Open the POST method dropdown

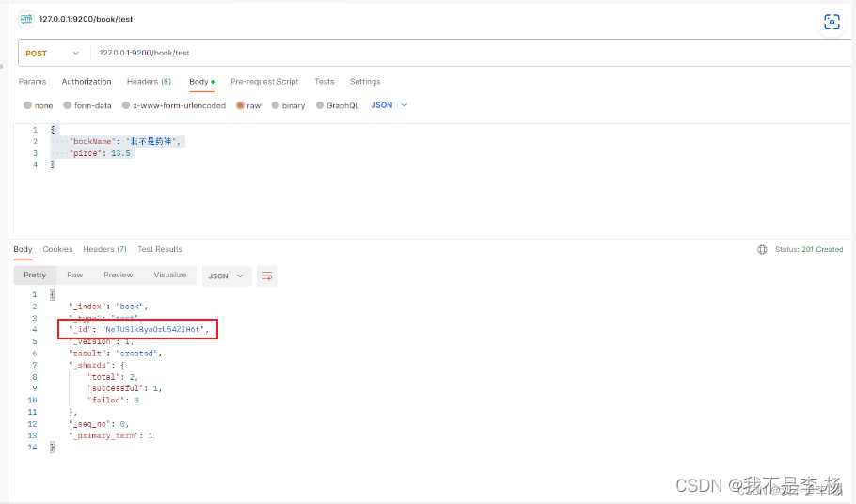53,54
